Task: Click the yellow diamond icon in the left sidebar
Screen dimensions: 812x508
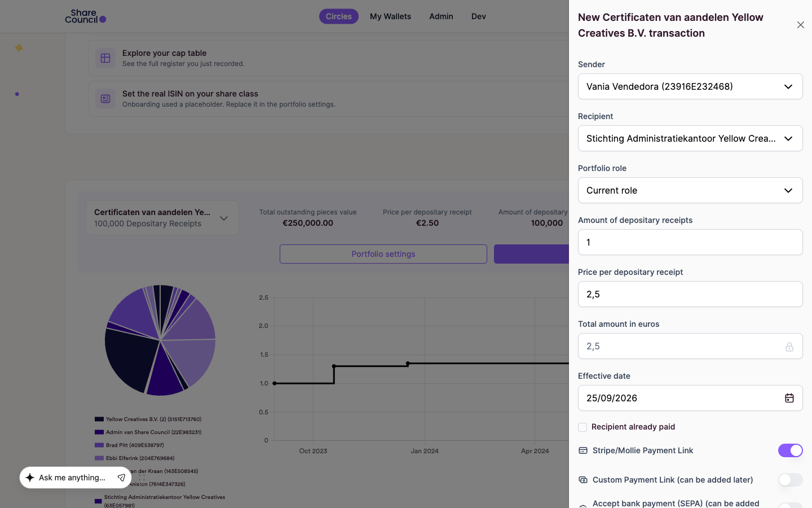Action: click(19, 48)
